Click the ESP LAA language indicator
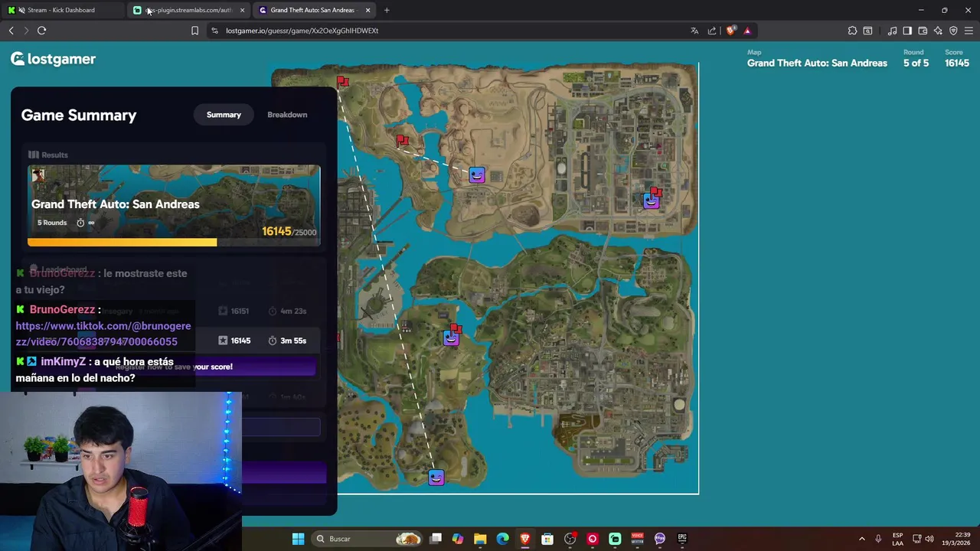 897,539
